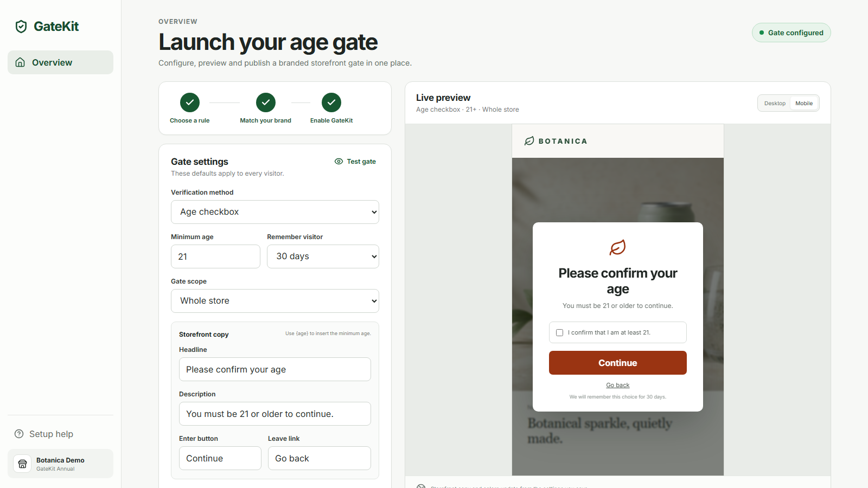Image resolution: width=868 pixels, height=488 pixels.
Task: Switch the preview to Desktop view
Action: pos(775,103)
